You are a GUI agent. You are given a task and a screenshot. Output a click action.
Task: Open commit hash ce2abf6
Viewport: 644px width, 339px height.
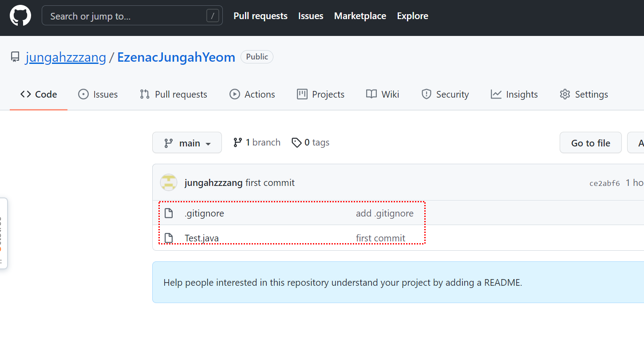point(604,183)
